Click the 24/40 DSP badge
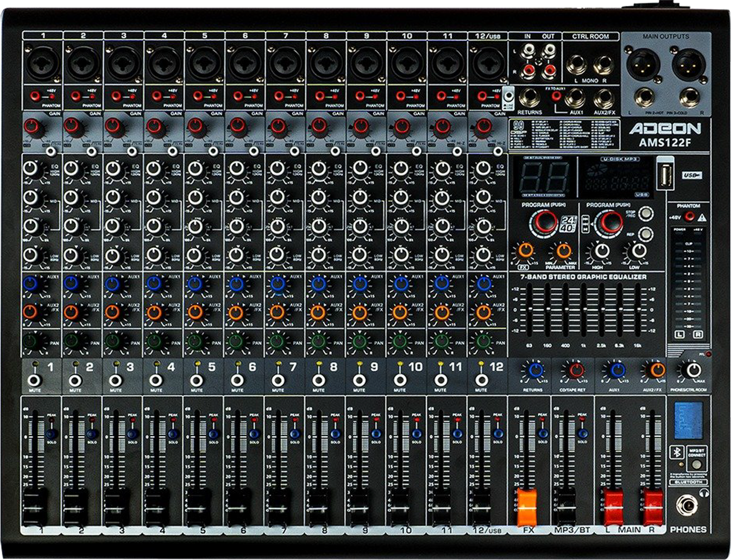731x560 pixels. (x=569, y=224)
